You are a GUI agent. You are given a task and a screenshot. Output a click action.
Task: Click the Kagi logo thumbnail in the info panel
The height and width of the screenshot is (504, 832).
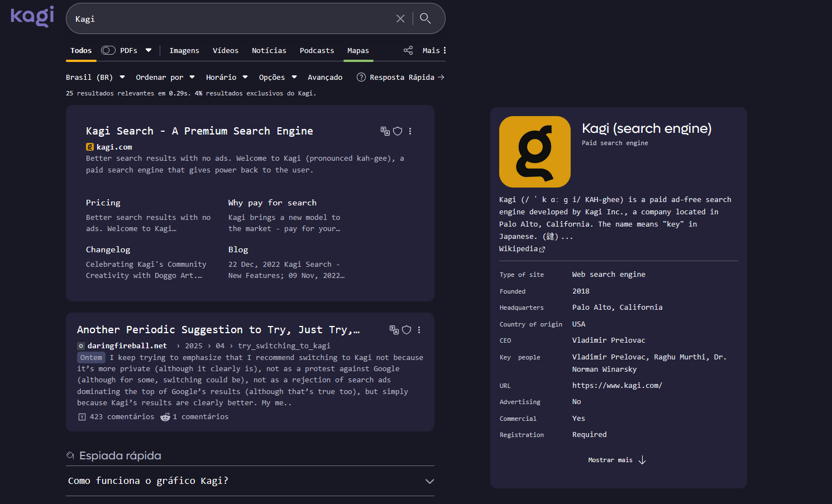535,152
